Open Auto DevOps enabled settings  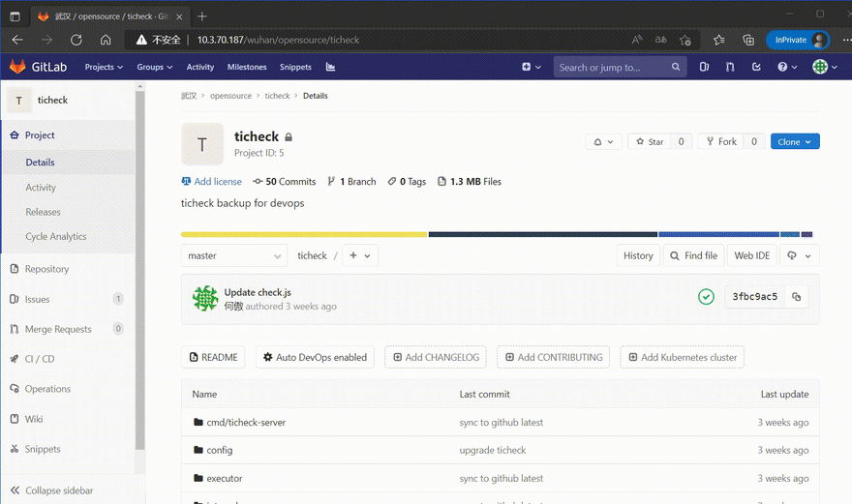(315, 357)
